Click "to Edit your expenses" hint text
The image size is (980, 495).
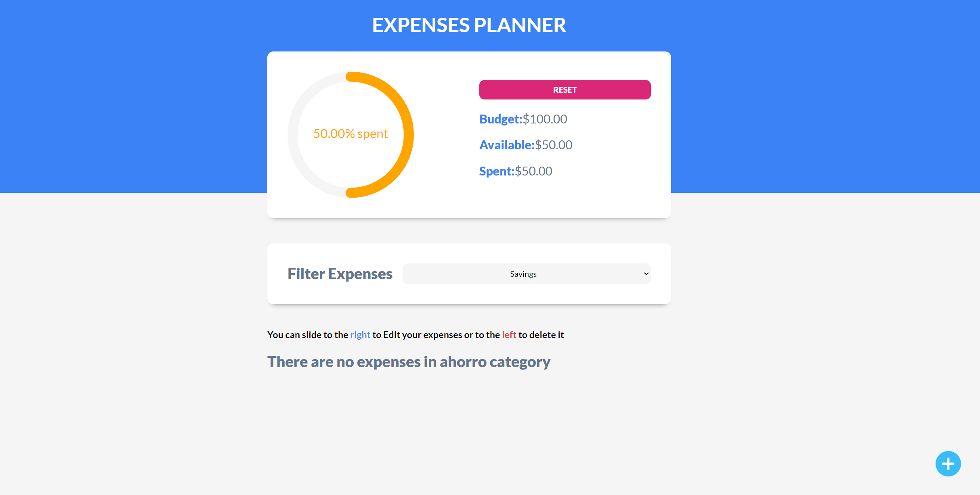pyautogui.click(x=417, y=335)
